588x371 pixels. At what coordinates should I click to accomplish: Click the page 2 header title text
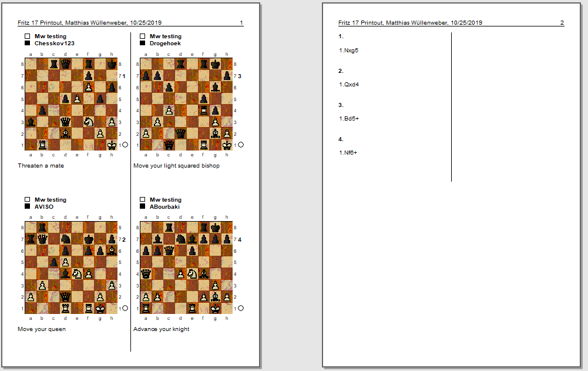pyautogui.click(x=410, y=23)
